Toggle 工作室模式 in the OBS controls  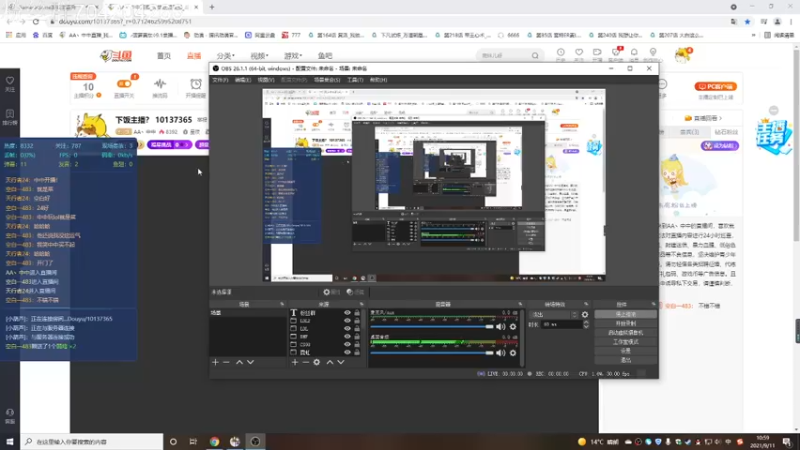tap(626, 342)
